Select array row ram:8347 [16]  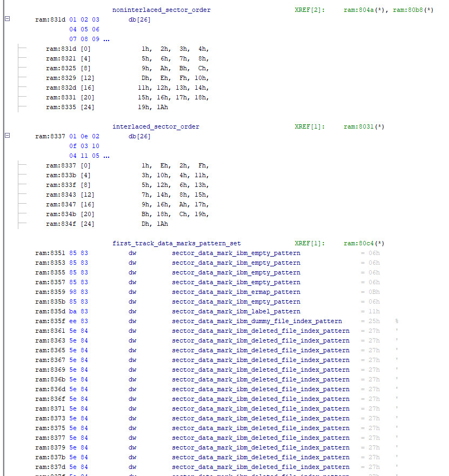point(127,204)
